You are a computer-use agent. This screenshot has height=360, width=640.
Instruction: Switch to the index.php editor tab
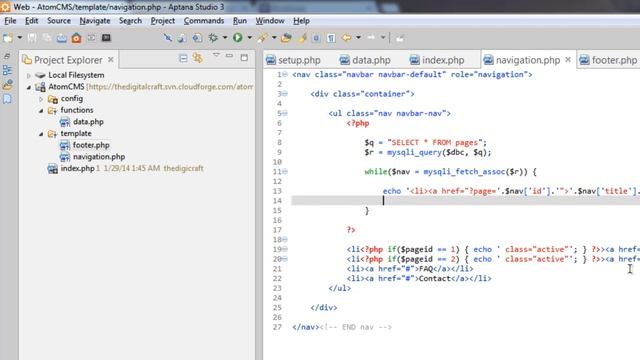click(x=437, y=60)
